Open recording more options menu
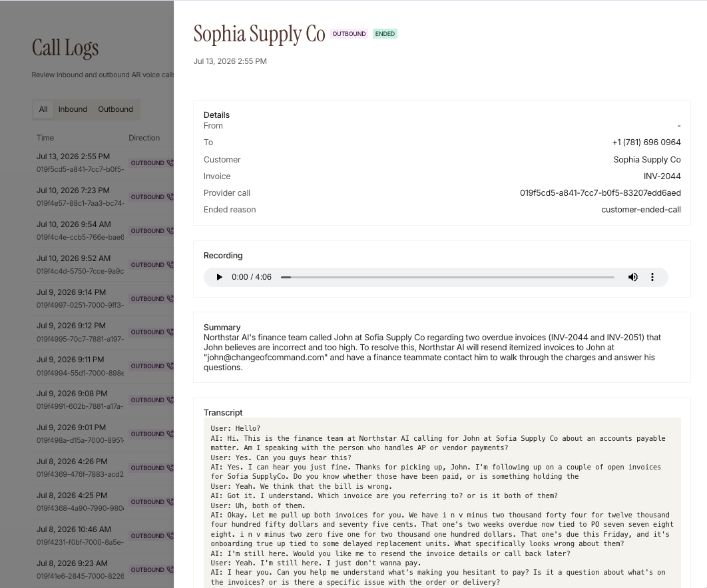Screen dimensions: 707x588 pyautogui.click(x=652, y=277)
